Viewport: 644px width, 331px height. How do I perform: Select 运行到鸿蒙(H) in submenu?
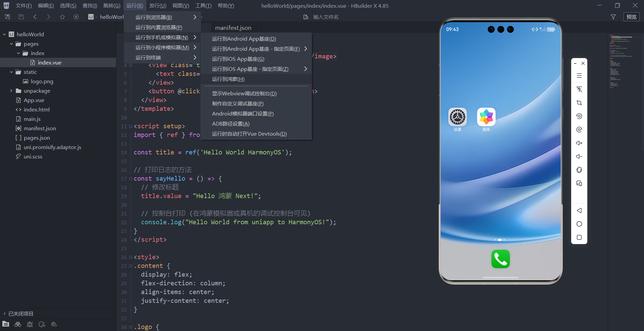[x=256, y=79]
